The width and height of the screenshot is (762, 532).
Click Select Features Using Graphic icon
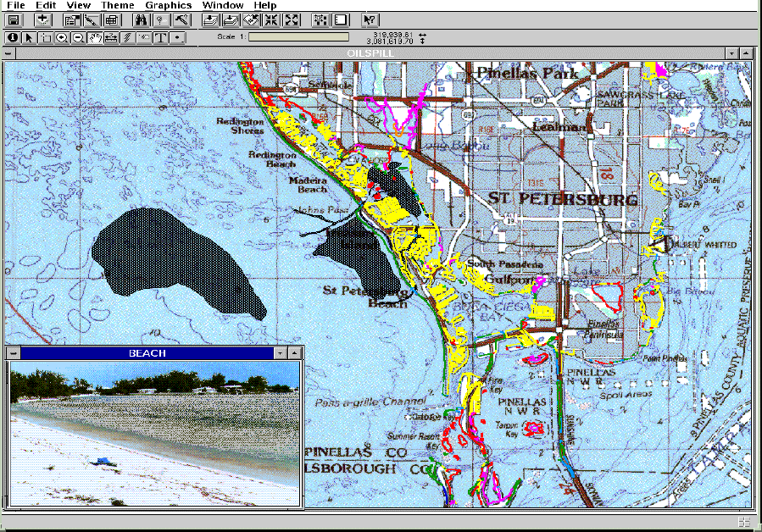320,20
